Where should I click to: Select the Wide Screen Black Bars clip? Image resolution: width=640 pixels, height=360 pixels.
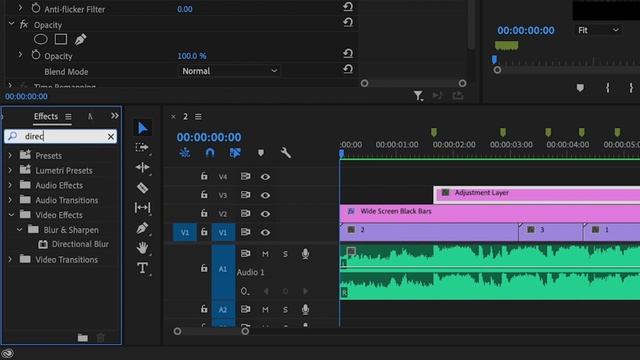point(490,213)
